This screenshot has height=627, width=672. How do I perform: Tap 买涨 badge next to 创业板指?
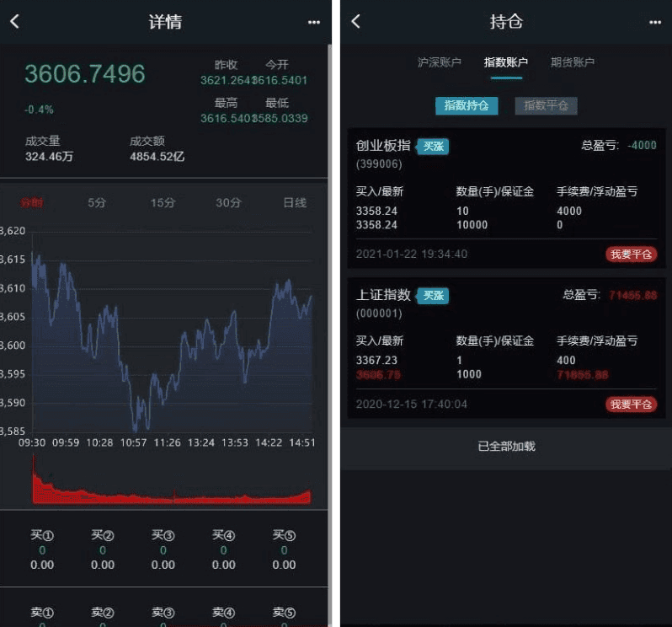[x=434, y=147]
